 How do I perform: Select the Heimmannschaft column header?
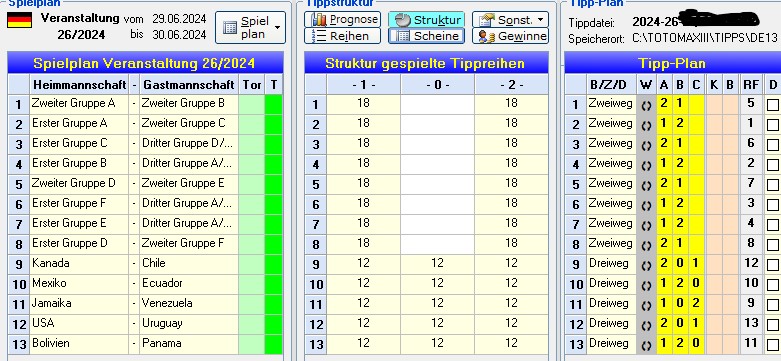[79, 85]
